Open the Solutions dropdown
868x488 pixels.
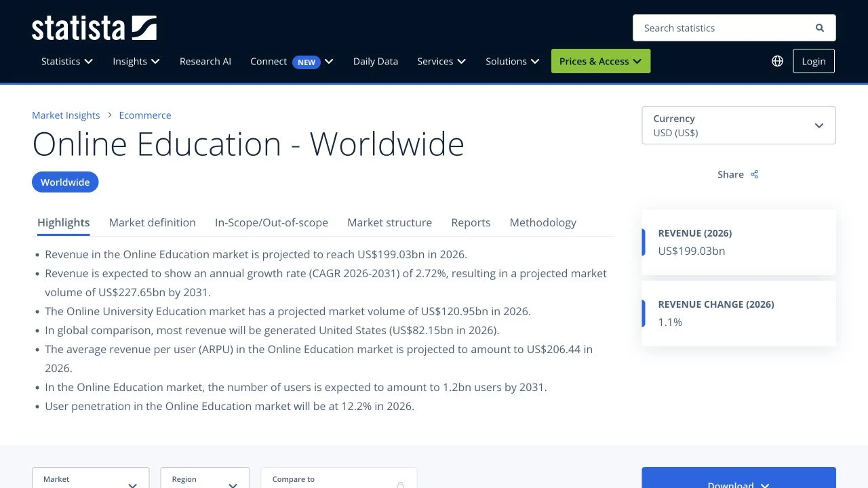pos(513,61)
